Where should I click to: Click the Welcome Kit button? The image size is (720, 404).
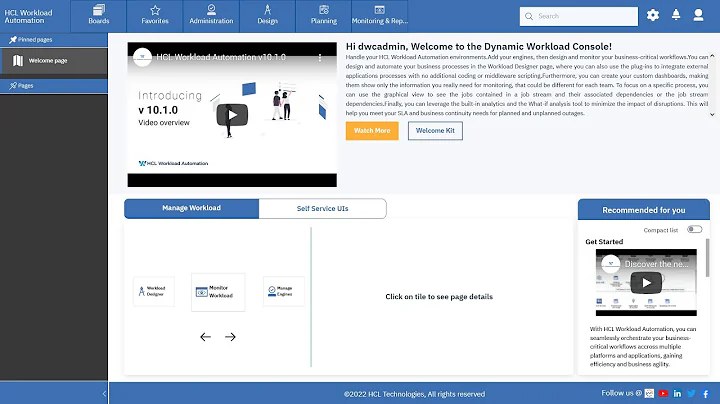click(435, 131)
